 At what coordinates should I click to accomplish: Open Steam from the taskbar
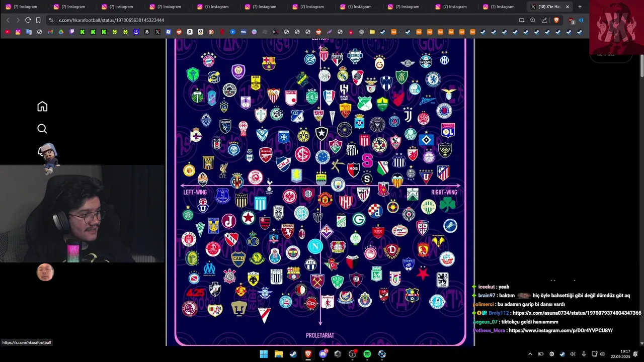pos(293,354)
